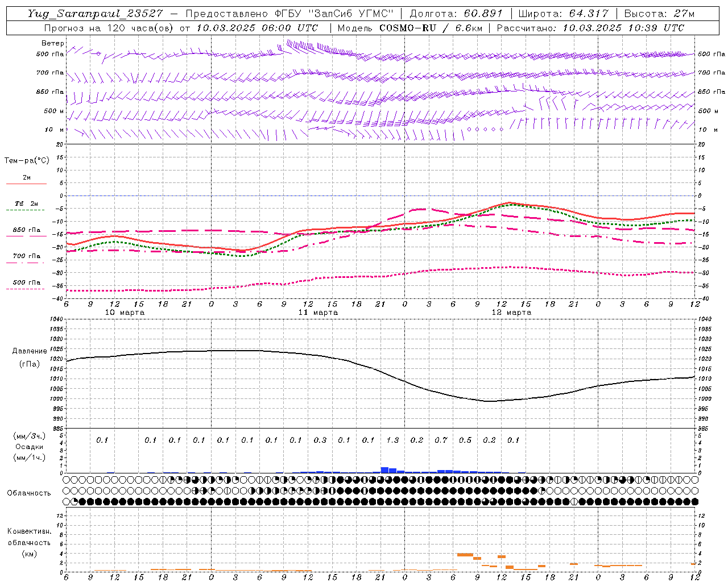Click the 0.5 precipitation value
Viewport: 728px width, 582px height.
point(465,440)
